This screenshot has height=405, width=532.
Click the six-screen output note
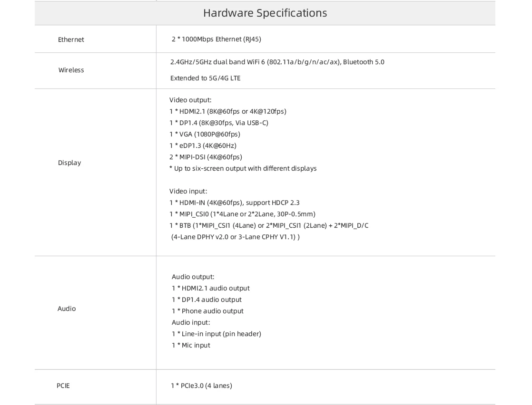tap(243, 168)
